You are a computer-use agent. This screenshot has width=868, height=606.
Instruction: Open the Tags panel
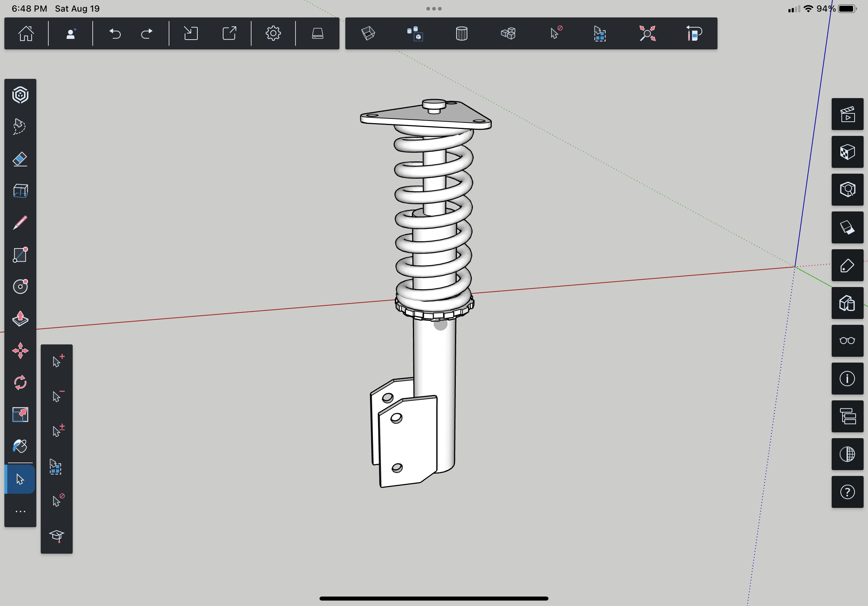tap(847, 266)
